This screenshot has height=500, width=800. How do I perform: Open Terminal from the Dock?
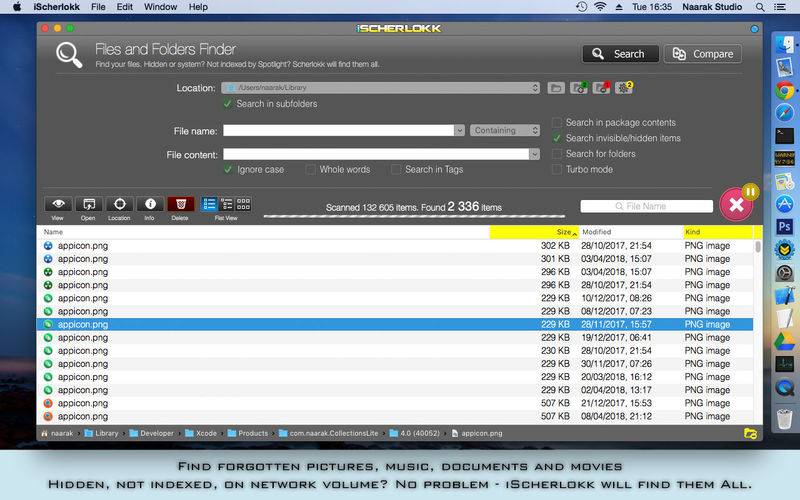785,136
